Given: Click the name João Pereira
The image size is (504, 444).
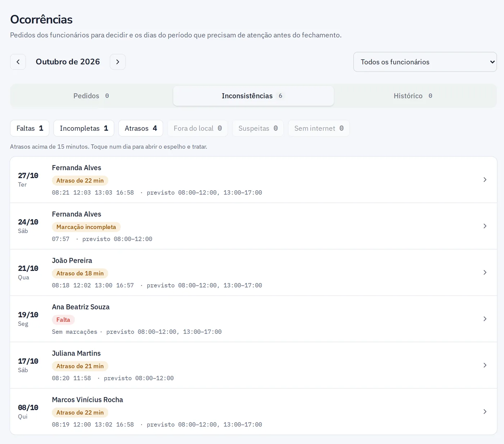Looking at the screenshot, I should (72, 260).
